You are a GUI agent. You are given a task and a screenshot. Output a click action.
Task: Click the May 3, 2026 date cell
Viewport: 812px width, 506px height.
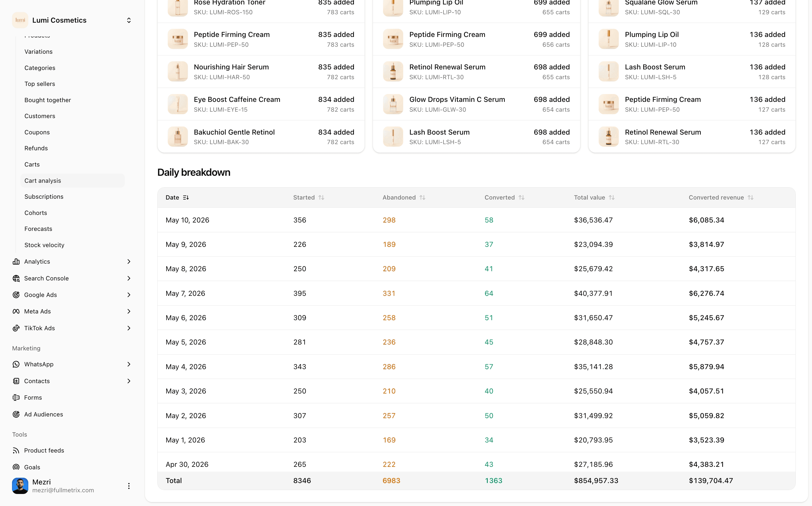[186, 391]
